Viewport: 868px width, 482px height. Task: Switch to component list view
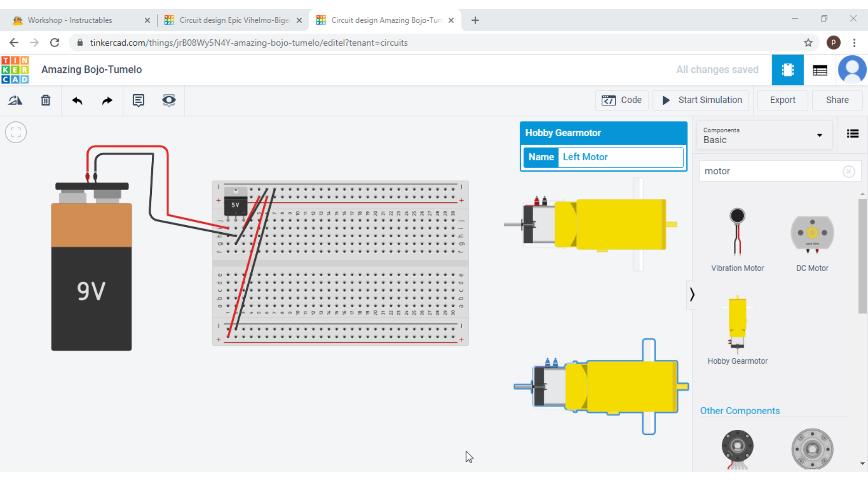point(820,70)
